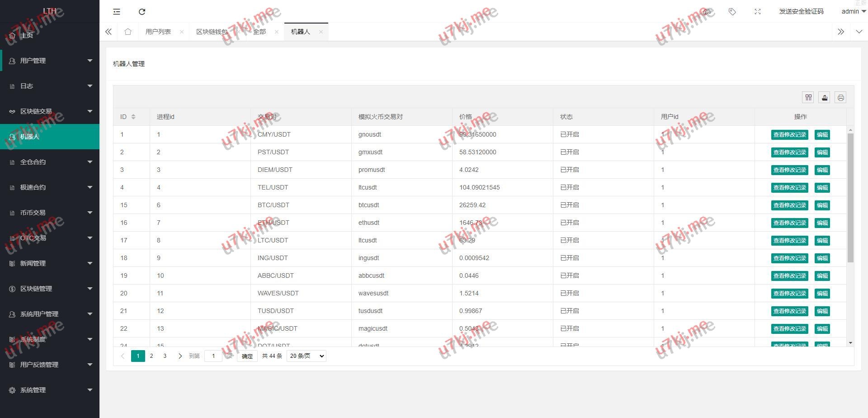Select 机器人 in the sidebar
868x418 pixels.
point(50,137)
